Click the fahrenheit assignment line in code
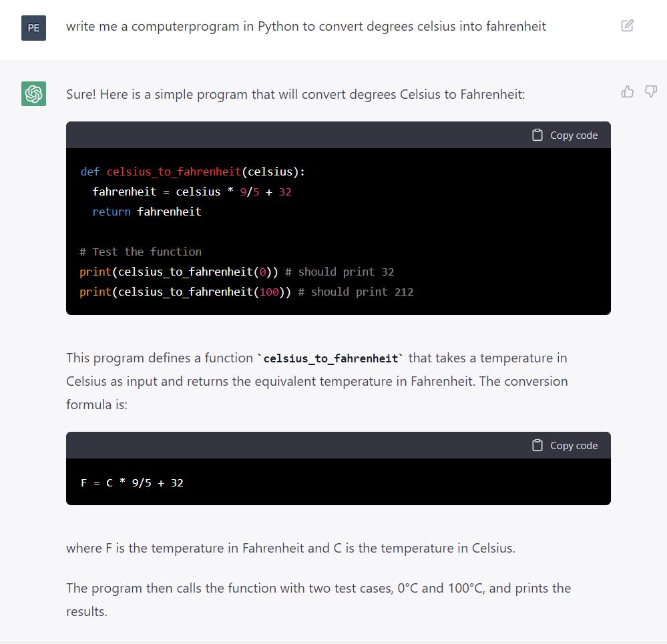The image size is (667, 644). click(192, 192)
